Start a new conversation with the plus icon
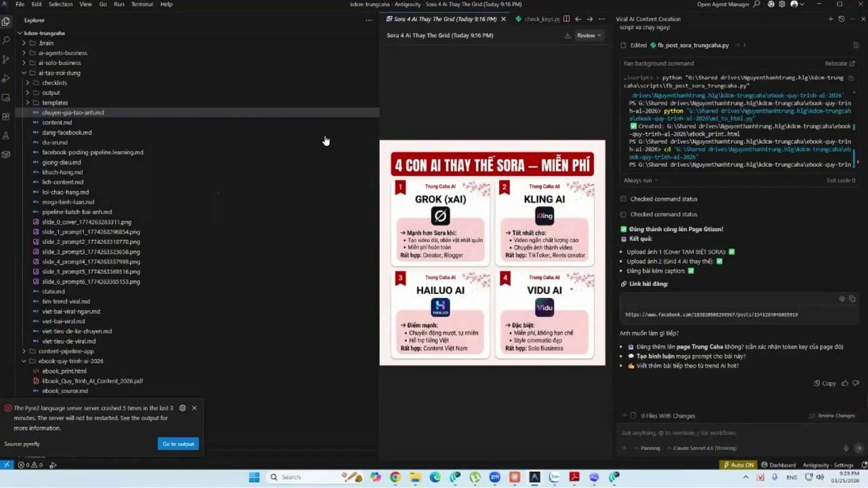 pos(831,19)
